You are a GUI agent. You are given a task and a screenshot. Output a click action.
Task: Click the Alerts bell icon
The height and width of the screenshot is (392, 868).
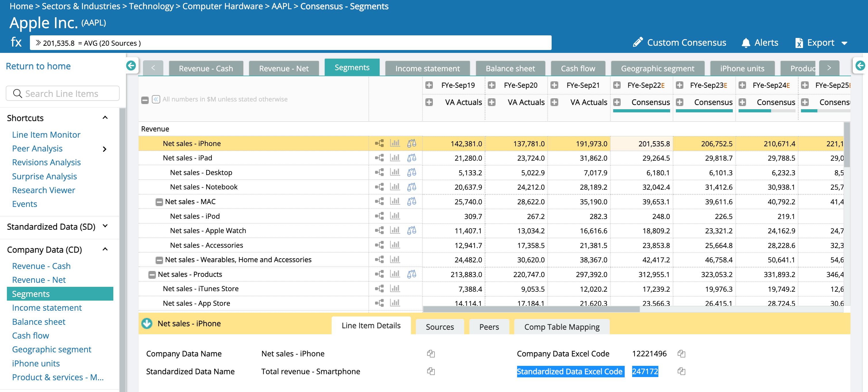point(746,43)
